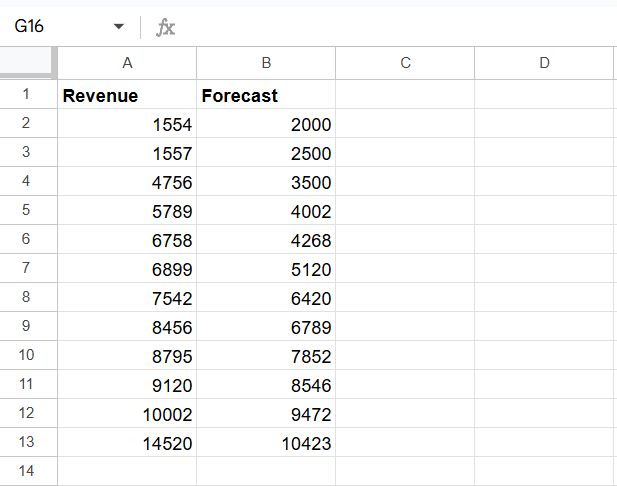This screenshot has width=617, height=486.
Task: Select row 10 header
Action: pyautogui.click(x=26, y=355)
